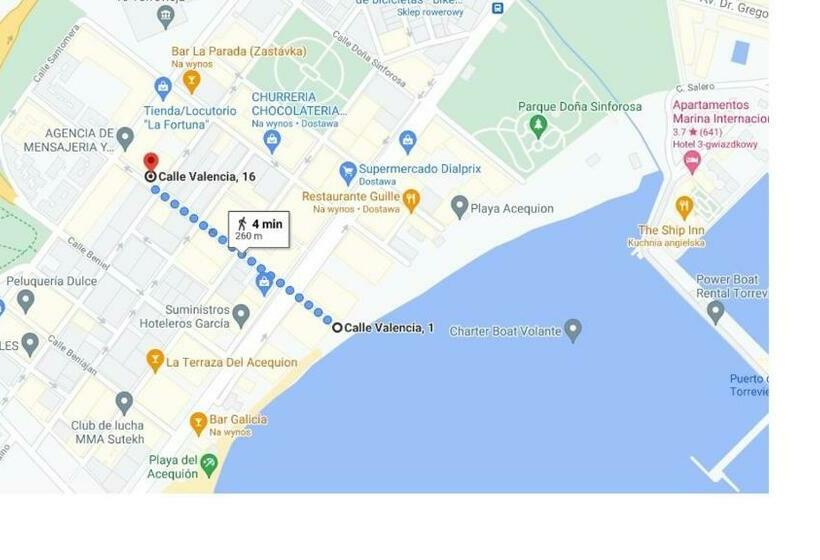This screenshot has height=560, width=820.
Task: Select the Playa Acequion location pin
Action: 459,207
